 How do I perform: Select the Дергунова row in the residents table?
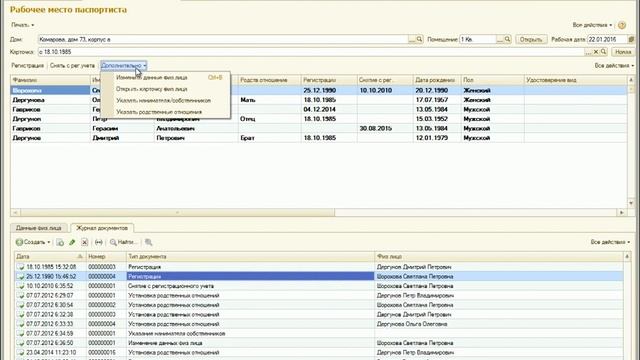318,100
